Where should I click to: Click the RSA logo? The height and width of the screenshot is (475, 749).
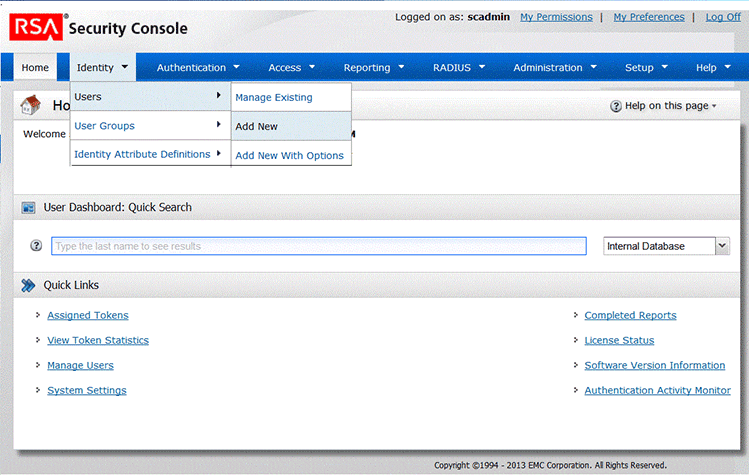(36, 27)
